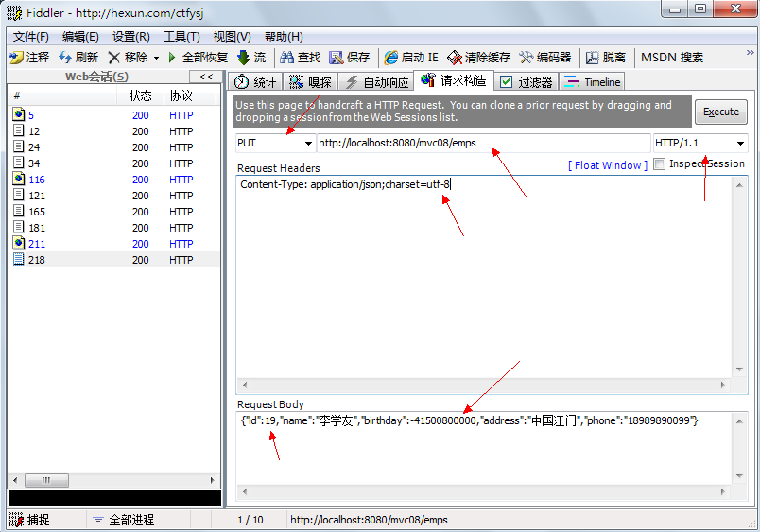Open the 视图(V) menu
The image size is (760, 532).
(x=233, y=37)
